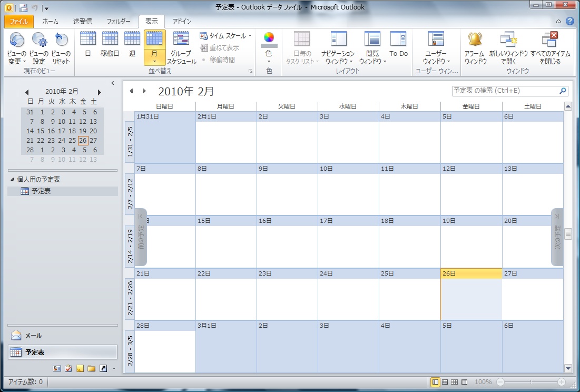The image size is (580, 392).
Task: Click the zoom out minus button
Action: click(x=500, y=382)
